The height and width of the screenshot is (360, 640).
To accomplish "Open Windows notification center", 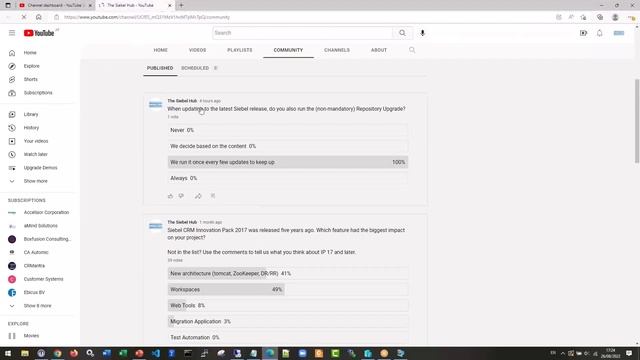I will [629, 353].
